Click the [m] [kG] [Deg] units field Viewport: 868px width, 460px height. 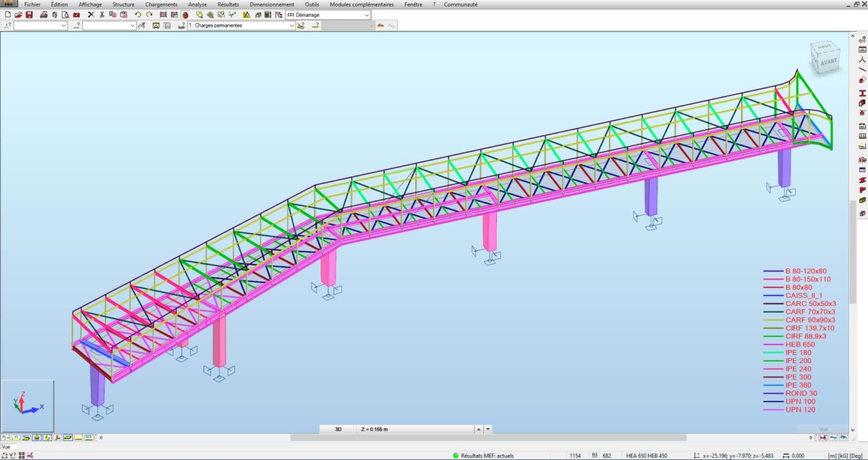pyautogui.click(x=843, y=456)
